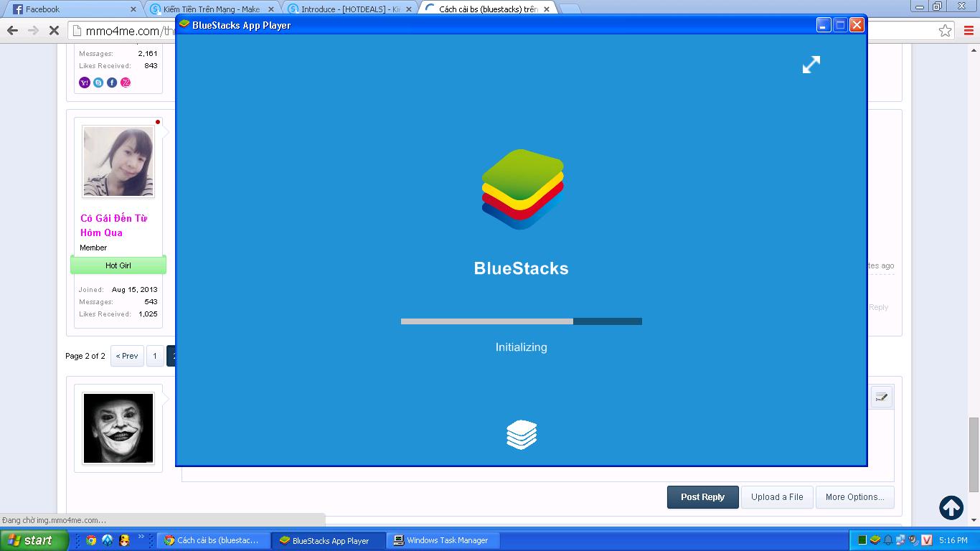Click the BlueStacks tray icon
This screenshot has height=551, width=980.
click(x=875, y=540)
